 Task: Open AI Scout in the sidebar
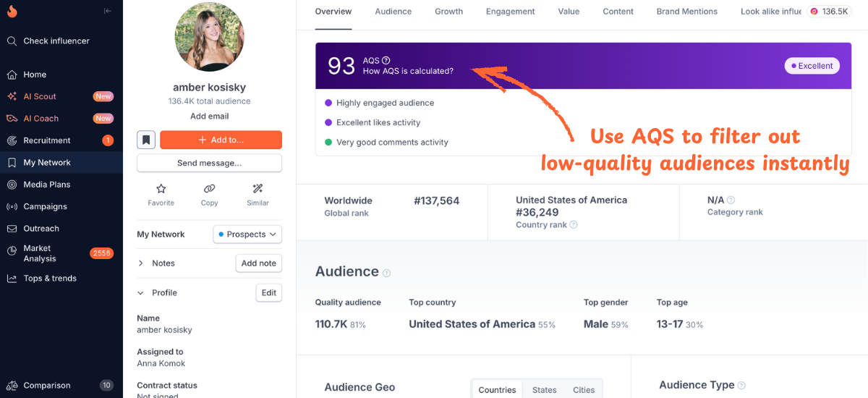(x=40, y=96)
